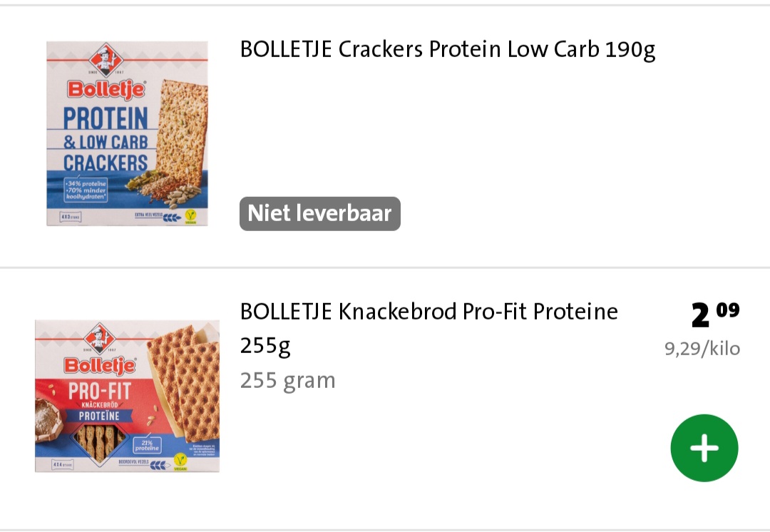Image resolution: width=770 pixels, height=532 pixels.
Task: Click the Niet leverbaar badge
Action: [320, 213]
